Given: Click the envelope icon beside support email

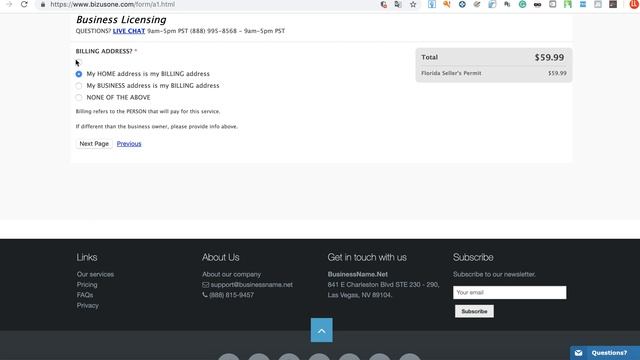Looking at the screenshot, I should [205, 285].
